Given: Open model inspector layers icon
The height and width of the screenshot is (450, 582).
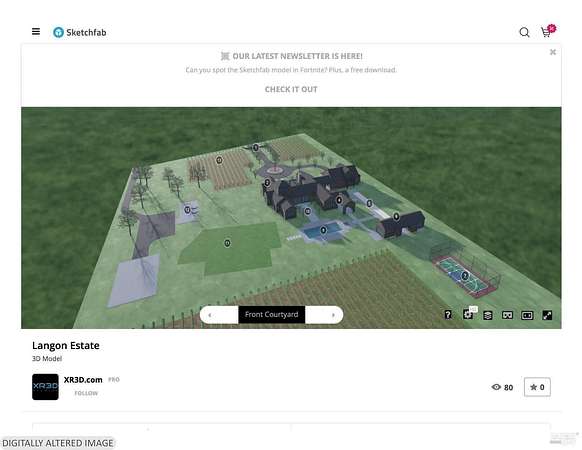Looking at the screenshot, I should click(x=488, y=315).
